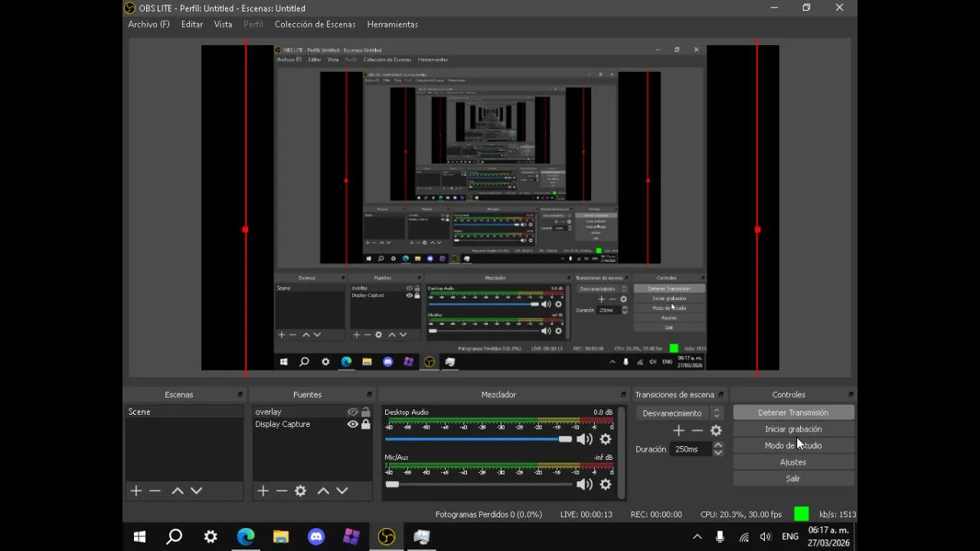
Task: Open source properties gear in Fuentes
Action: tap(301, 491)
